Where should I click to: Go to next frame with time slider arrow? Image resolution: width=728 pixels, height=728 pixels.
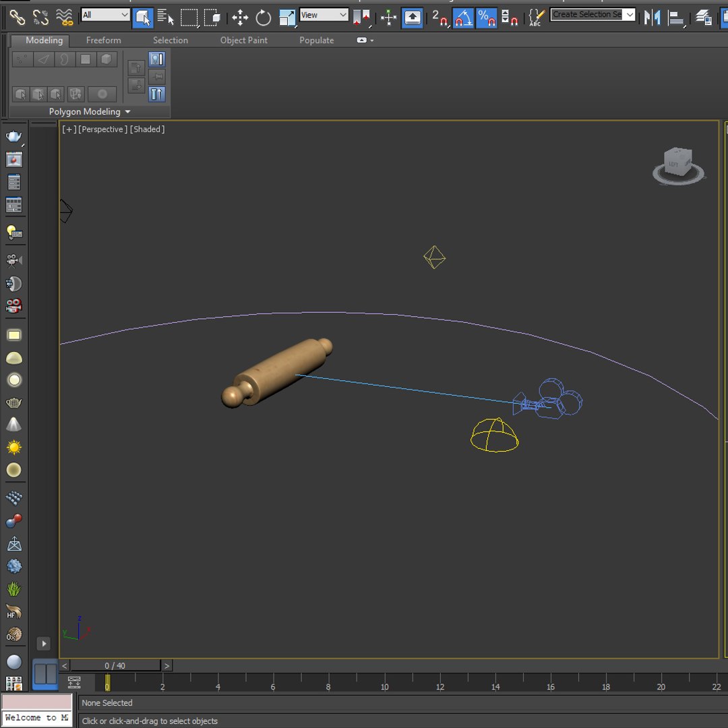[x=166, y=666]
